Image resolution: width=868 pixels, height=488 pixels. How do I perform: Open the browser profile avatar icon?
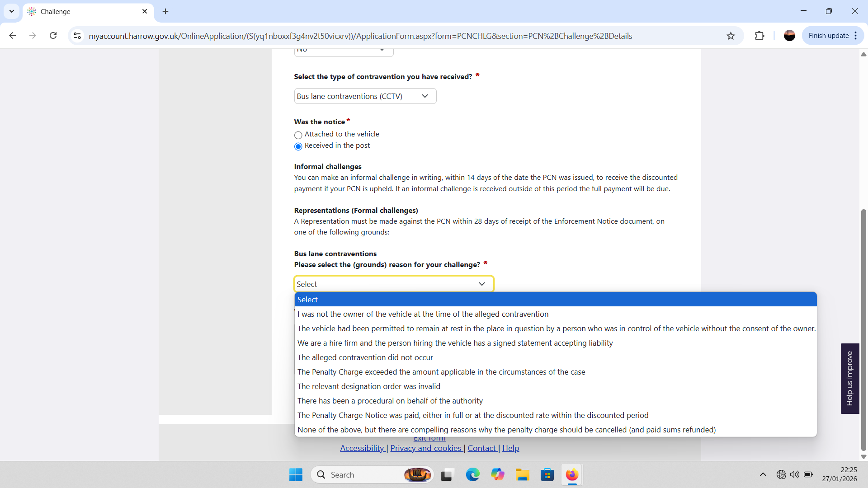(789, 36)
